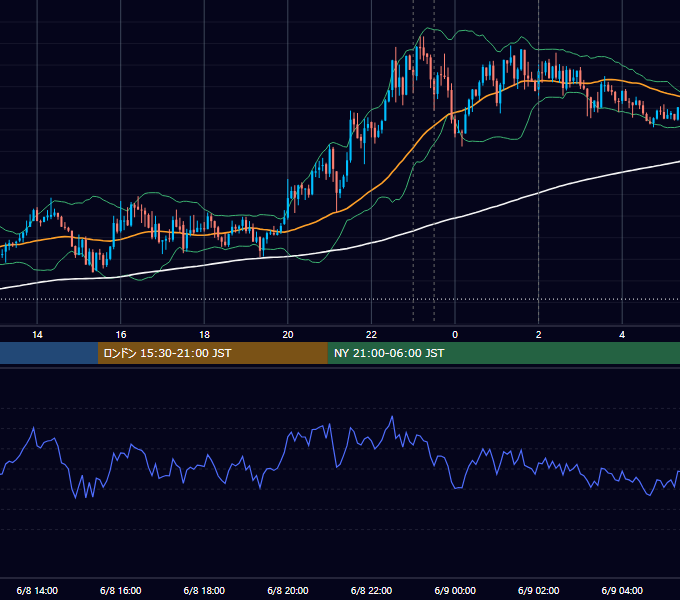Click the '20' hour label on time axis
Image resolution: width=680 pixels, height=600 pixels.
288,335
